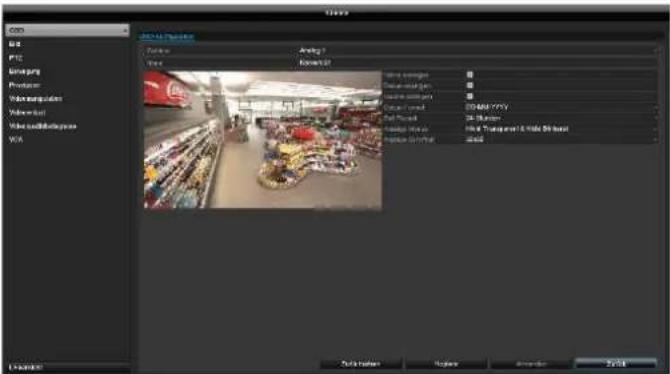Toggle the Datum anzeigen checkbox

pyautogui.click(x=470, y=85)
